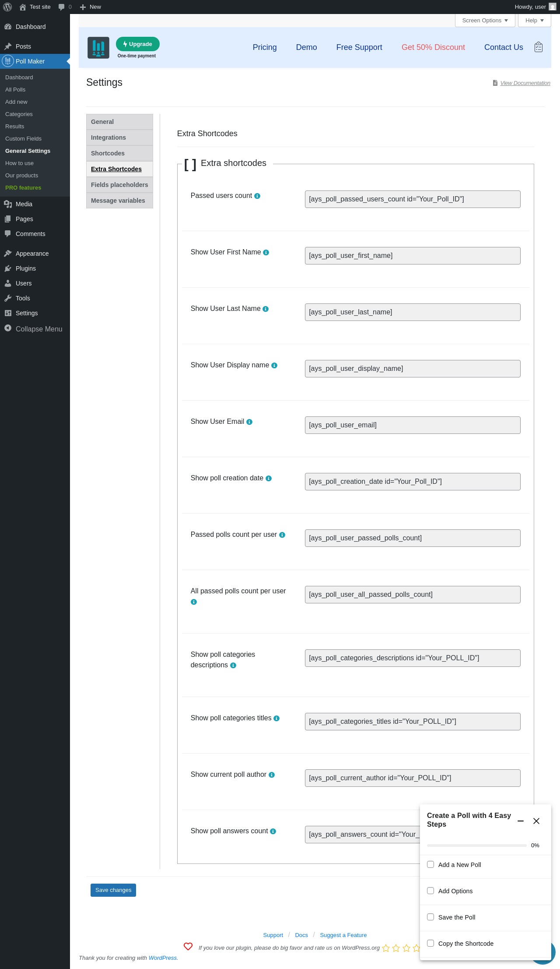Click the heart icon in the footer
Viewport: 560px width, 969px height.
(x=188, y=946)
